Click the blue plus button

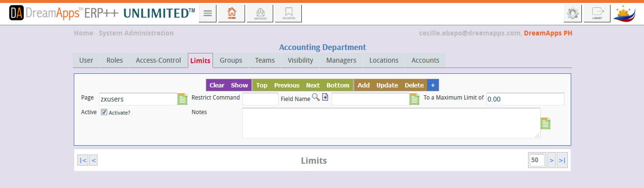point(433,85)
